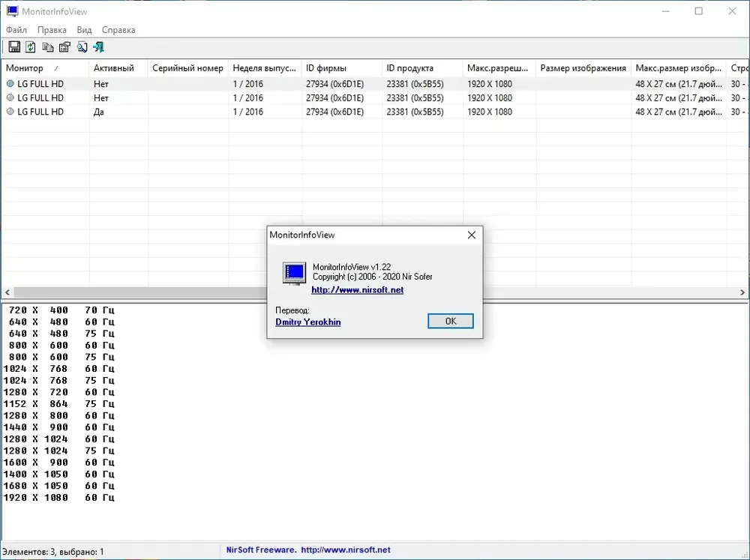Sort by the ID продукта column header
This screenshot has width=750, height=560.
422,68
